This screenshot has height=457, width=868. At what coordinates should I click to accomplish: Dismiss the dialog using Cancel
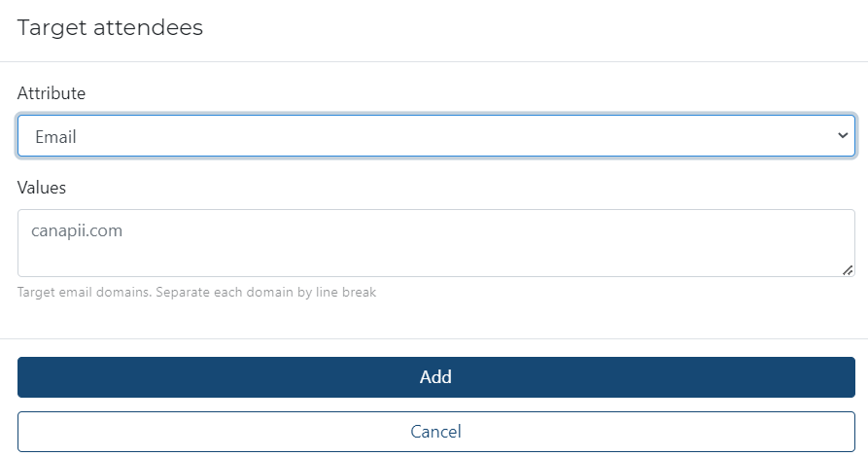[435, 432]
